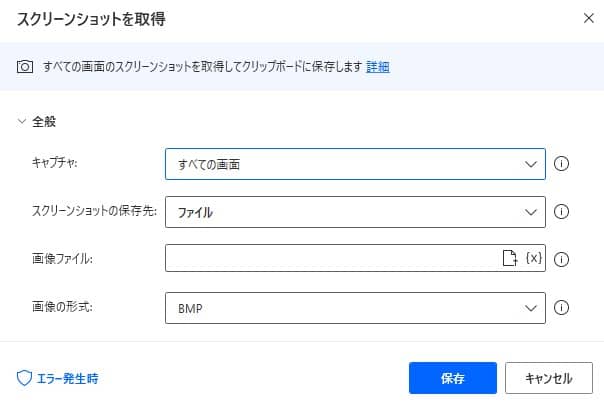Open the スクリーンショットの保存先 dropdown showing ファイル
604x406 pixels.
pyautogui.click(x=355, y=211)
